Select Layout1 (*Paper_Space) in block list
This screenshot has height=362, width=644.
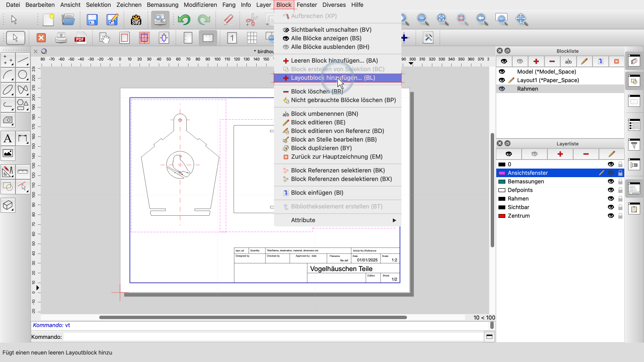[x=548, y=80]
